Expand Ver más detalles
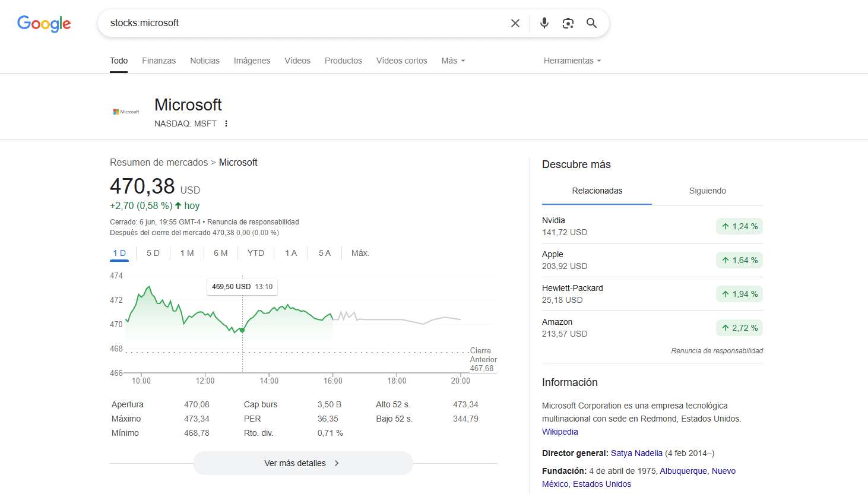Image resolution: width=868 pixels, height=494 pixels. 303,463
